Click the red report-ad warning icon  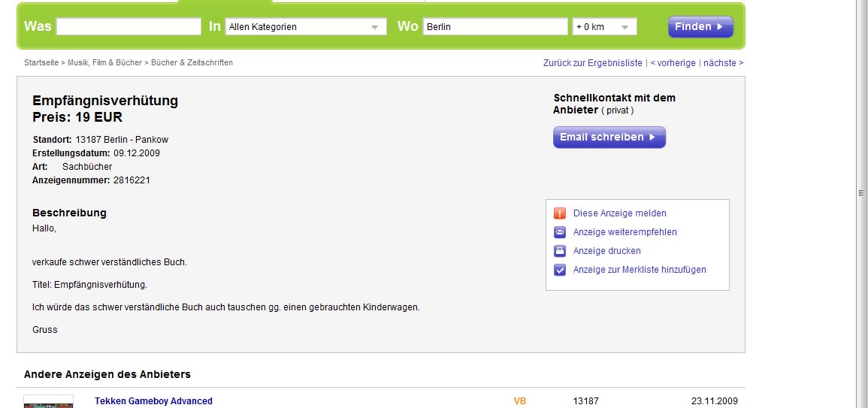560,213
